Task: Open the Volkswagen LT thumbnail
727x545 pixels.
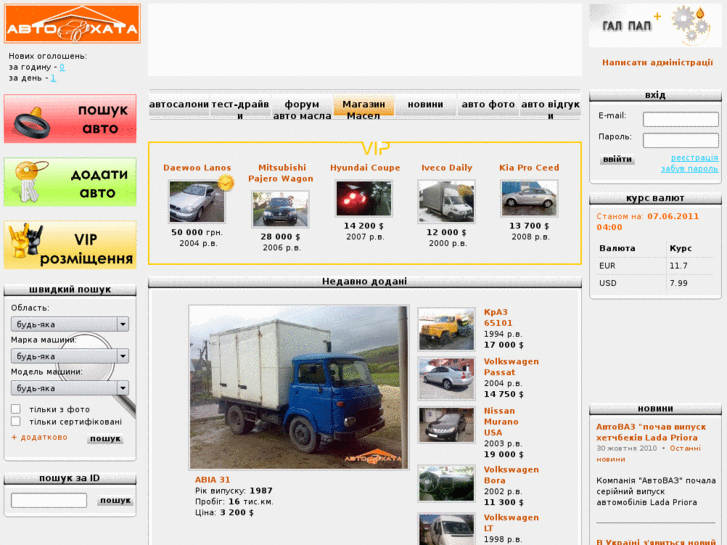Action: tap(446, 529)
